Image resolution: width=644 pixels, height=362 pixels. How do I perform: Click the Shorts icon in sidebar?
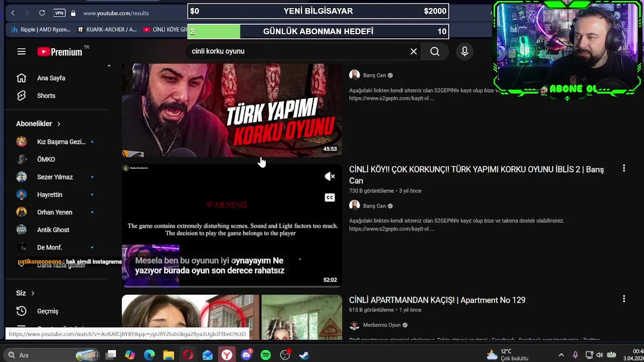coord(21,96)
